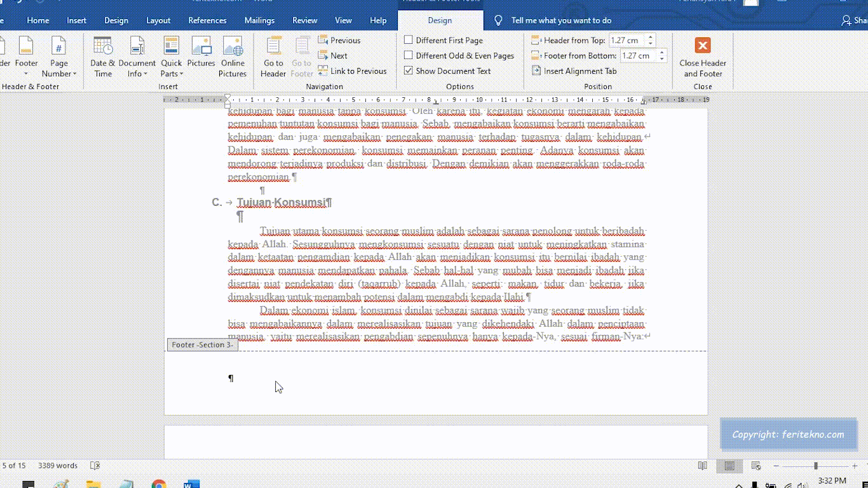The width and height of the screenshot is (868, 488).
Task: Jump to header with Go to Header
Action: 273,57
